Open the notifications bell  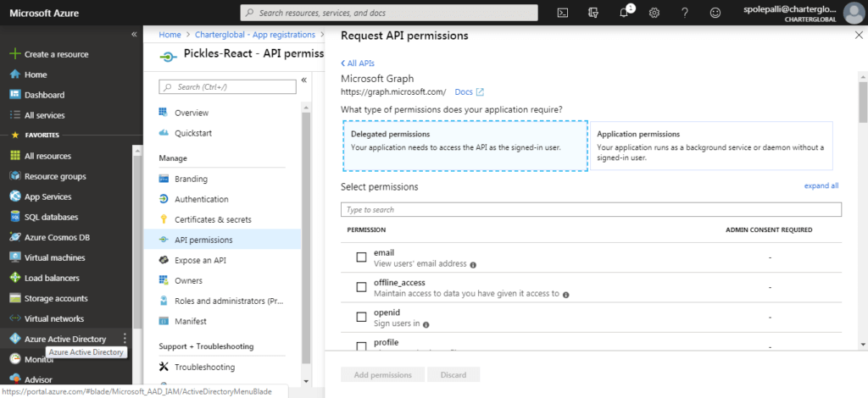point(624,13)
